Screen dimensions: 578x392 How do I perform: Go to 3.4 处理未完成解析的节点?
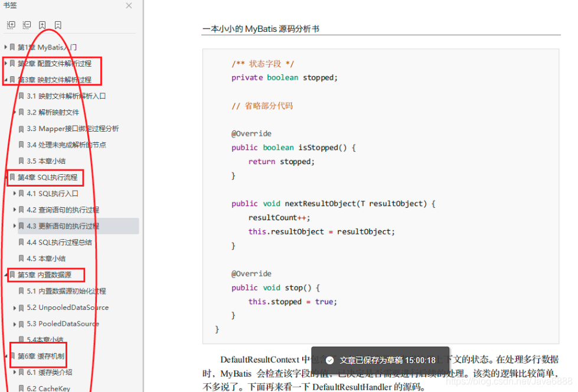pos(66,145)
